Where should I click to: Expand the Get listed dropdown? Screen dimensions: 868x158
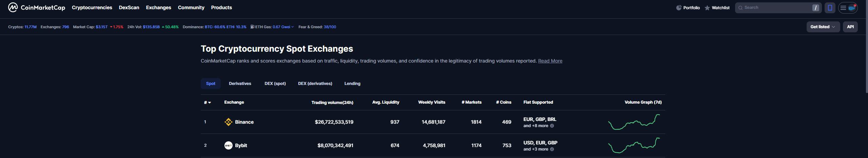pyautogui.click(x=823, y=27)
